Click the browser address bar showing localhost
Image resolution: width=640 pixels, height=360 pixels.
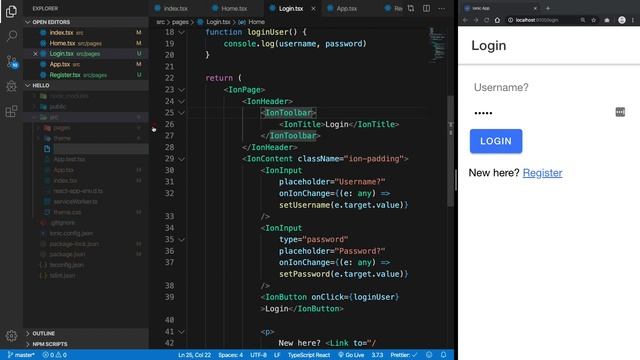click(x=541, y=20)
